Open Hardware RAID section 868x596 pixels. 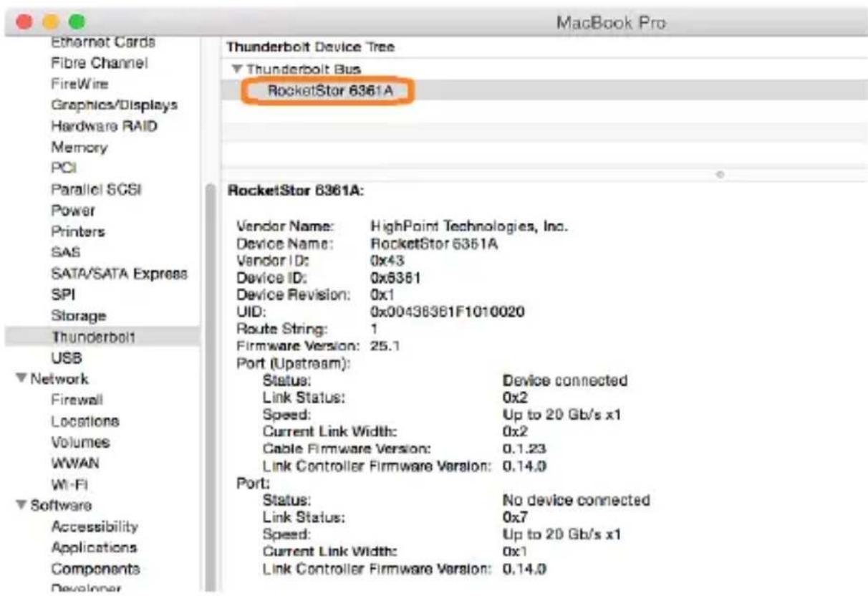pyautogui.click(x=104, y=126)
